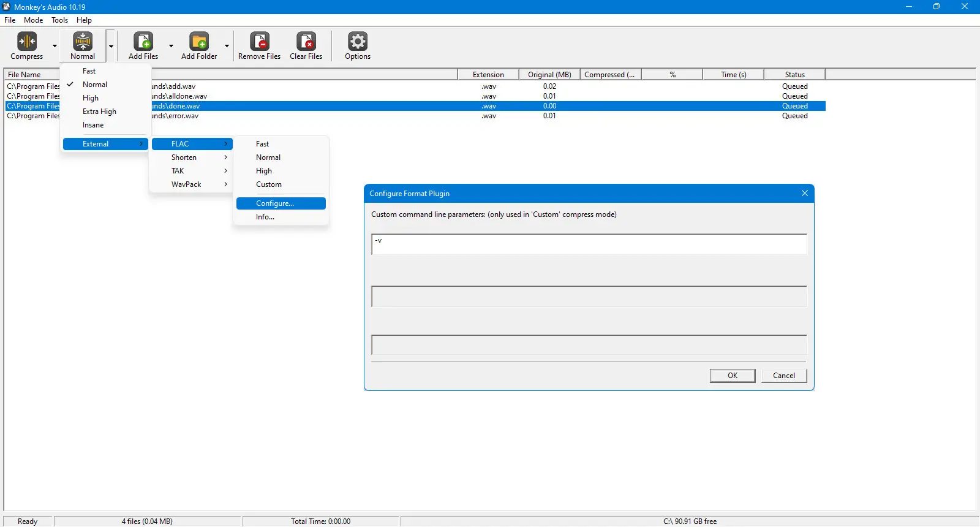Click the Clear Files icon
The image size is (980, 527).
(x=306, y=42)
